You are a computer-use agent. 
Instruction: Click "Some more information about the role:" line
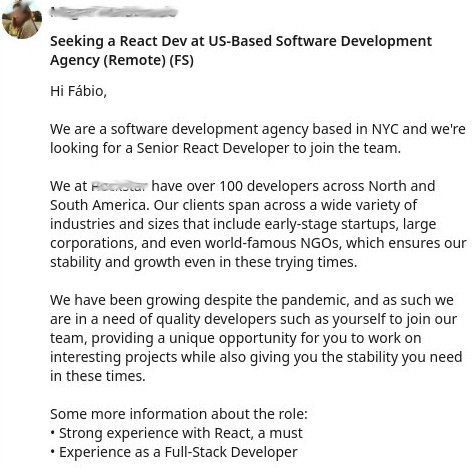pos(179,414)
